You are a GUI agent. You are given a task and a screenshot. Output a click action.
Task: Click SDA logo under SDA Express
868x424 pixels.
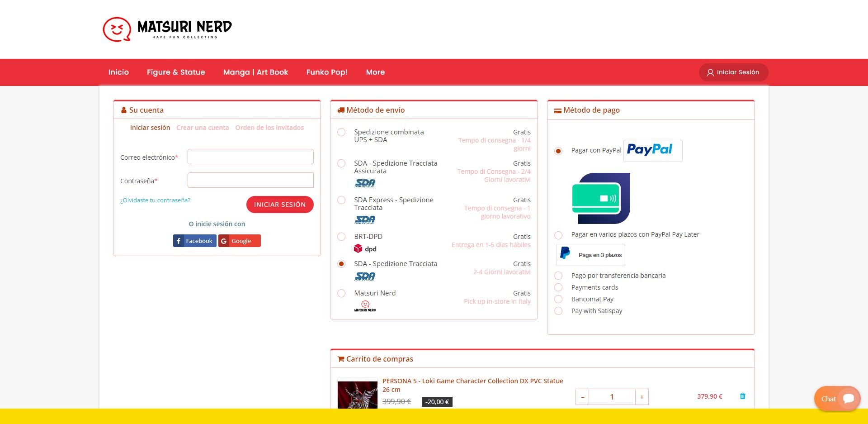[x=365, y=219]
